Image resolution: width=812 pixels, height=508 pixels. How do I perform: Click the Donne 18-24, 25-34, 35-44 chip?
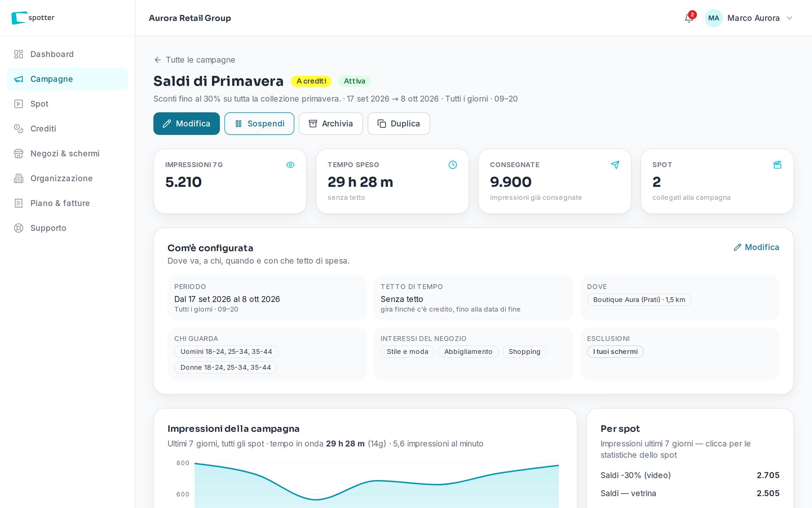click(226, 367)
